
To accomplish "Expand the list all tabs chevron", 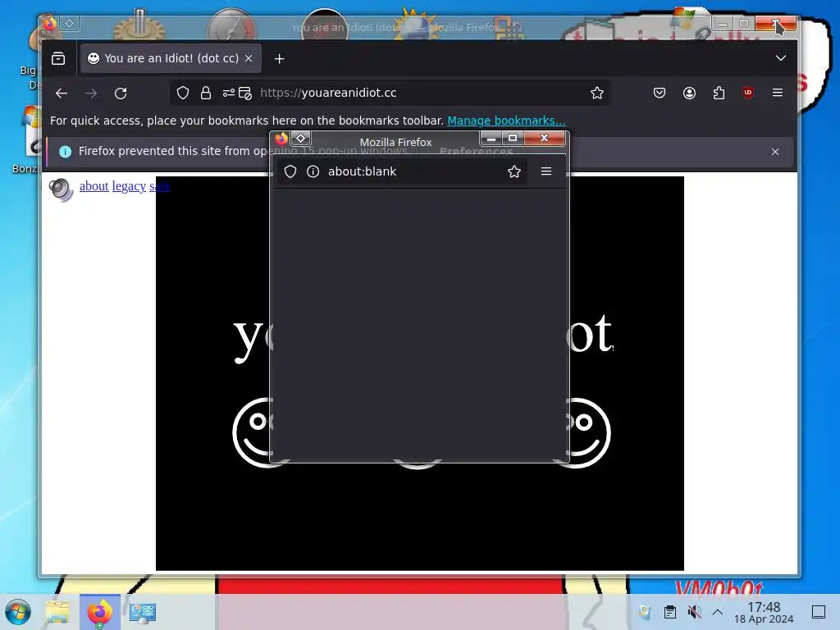I will (x=781, y=58).
